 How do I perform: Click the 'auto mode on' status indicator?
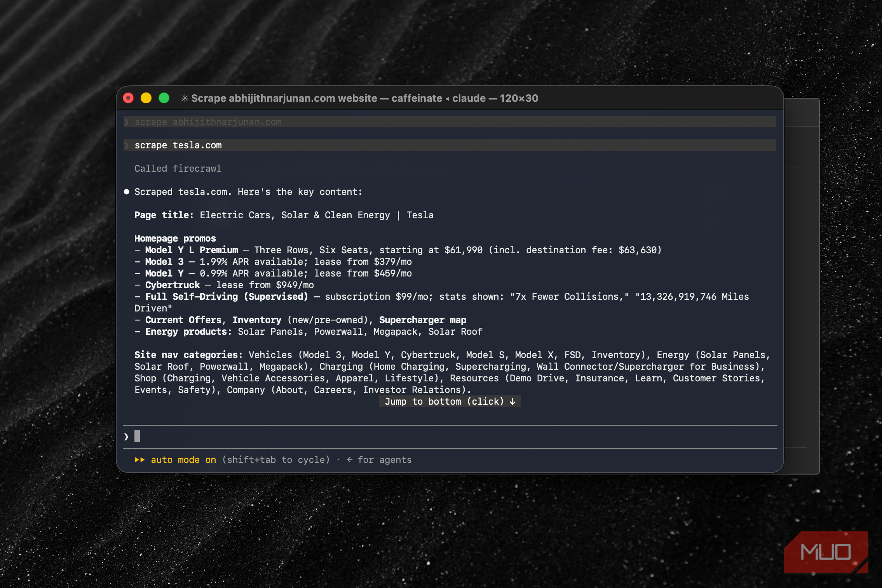183,460
